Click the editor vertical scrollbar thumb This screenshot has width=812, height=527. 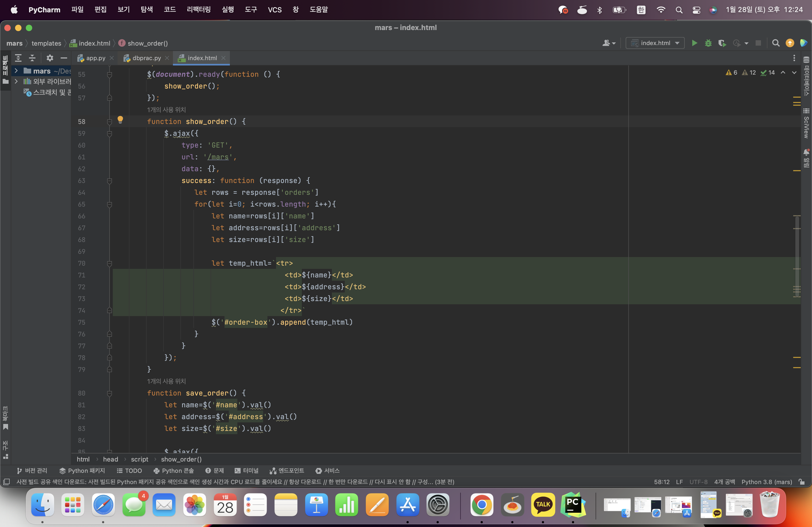797,256
